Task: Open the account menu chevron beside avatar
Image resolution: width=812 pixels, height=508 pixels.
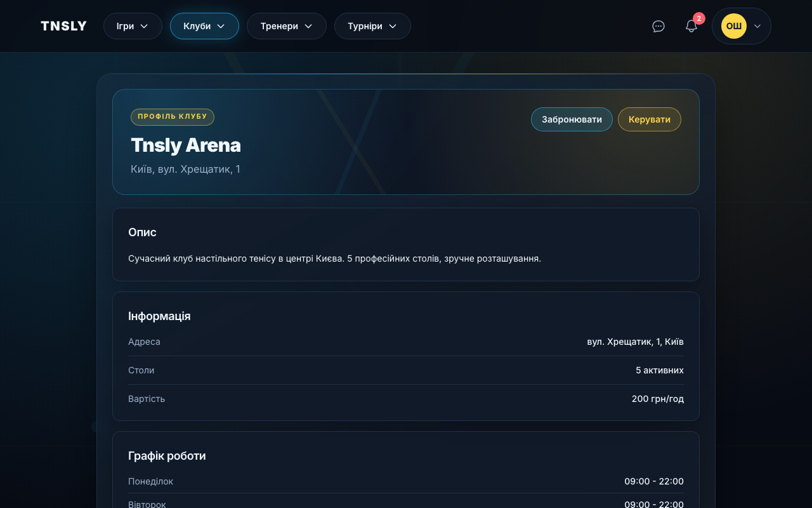Action: [x=757, y=26]
